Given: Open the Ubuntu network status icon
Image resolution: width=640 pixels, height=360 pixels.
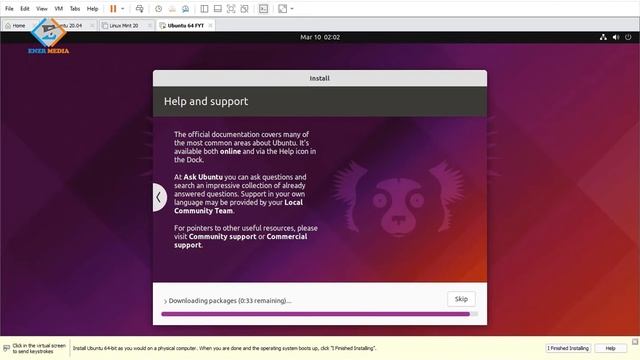Looking at the screenshot, I should pos(603,37).
